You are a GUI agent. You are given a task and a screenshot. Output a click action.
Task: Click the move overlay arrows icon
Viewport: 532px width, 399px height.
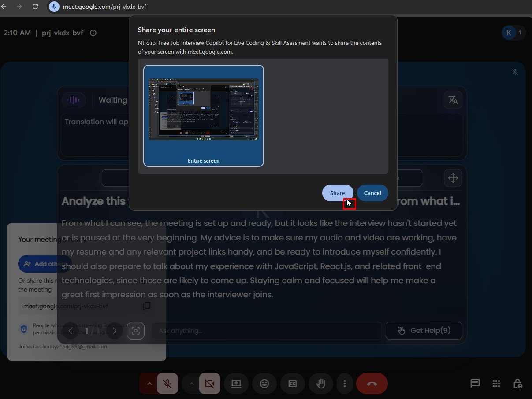(453, 178)
